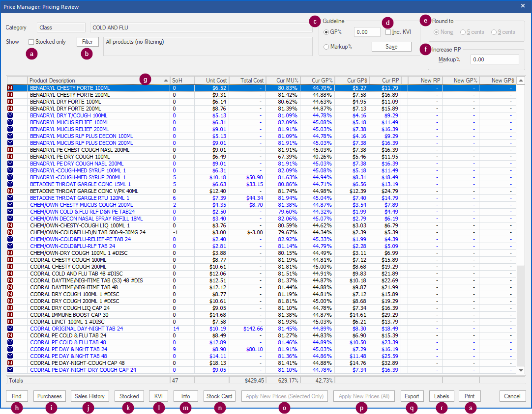Viewport: 532px width, 414px height.
Task: Click the Y icon beside CHEM/OWN DECON NASAL SPRAY REFILL 18ML
Action: [x=10, y=219]
